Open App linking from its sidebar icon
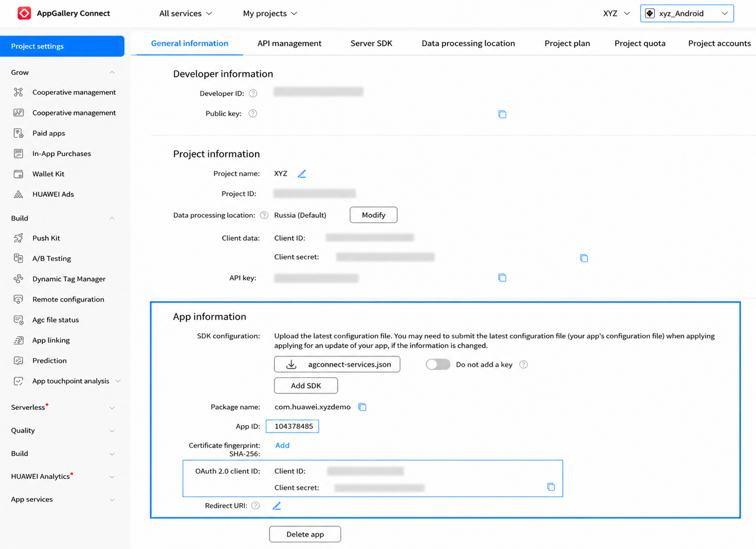The image size is (756, 549). pos(19,340)
